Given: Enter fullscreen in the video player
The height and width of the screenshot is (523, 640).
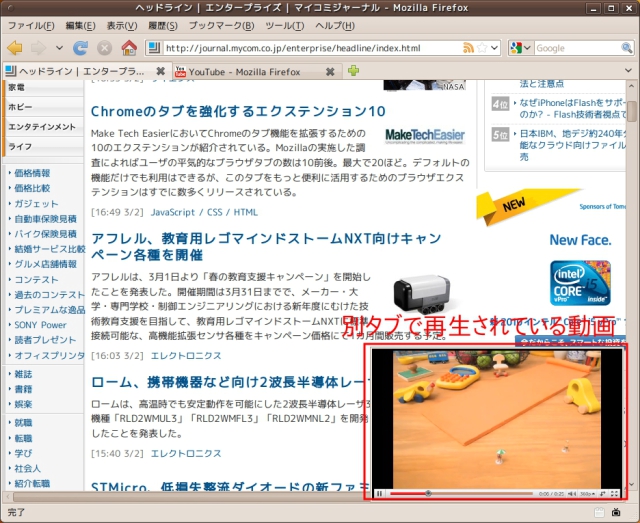Looking at the screenshot, I should point(614,494).
